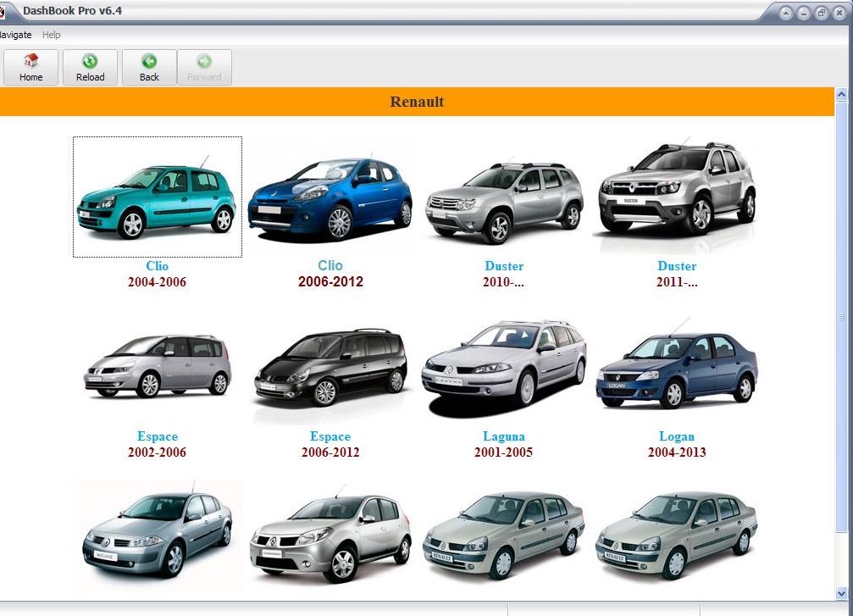Image resolution: width=853 pixels, height=616 pixels.
Task: Select the teal Clio 2004-2006 car image
Action: [158, 197]
